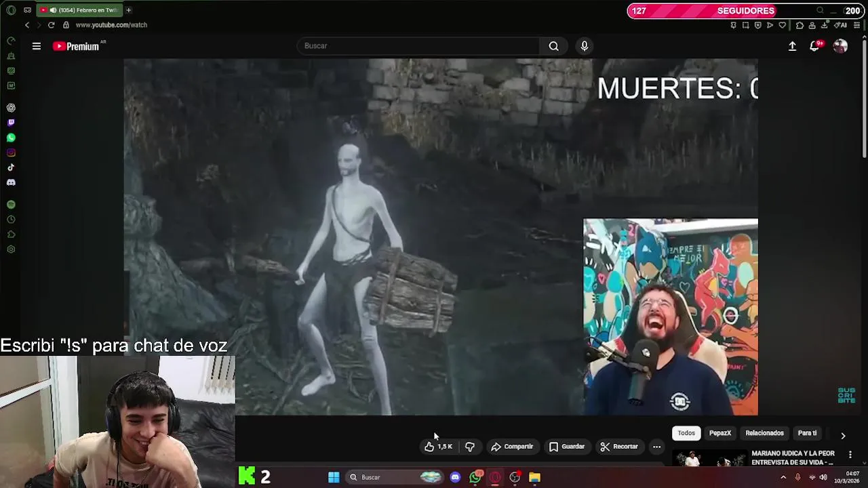
Task: Open Mariano Iudica video thumbnail
Action: [x=709, y=459]
